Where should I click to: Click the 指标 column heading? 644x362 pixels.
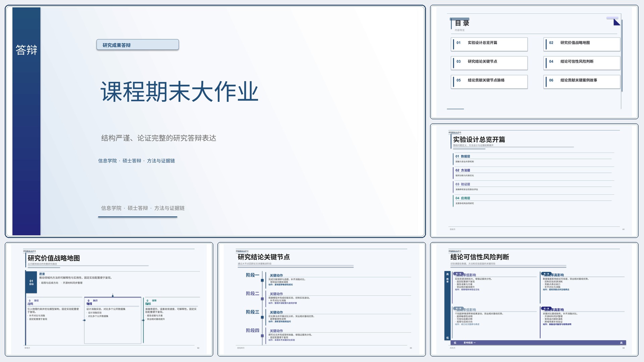coord(148,304)
